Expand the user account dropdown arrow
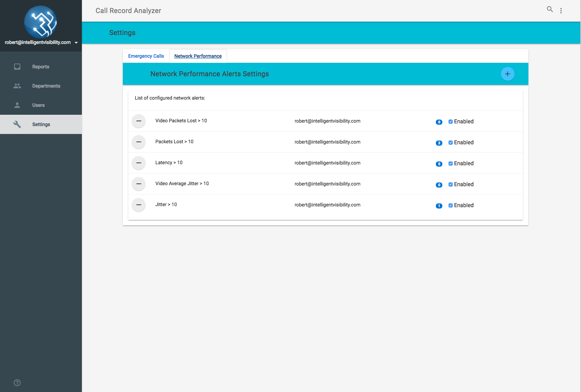Image resolution: width=581 pixels, height=392 pixels. tap(76, 43)
